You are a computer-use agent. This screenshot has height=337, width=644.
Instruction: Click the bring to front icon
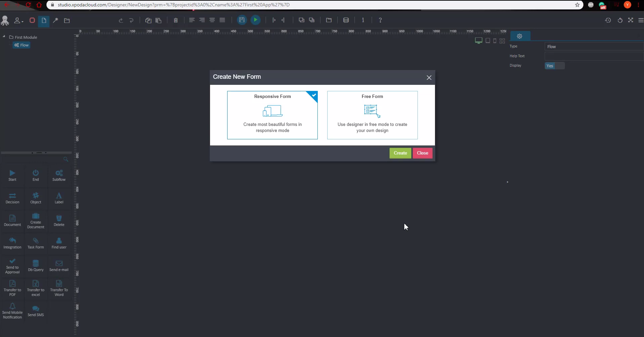coord(302,20)
